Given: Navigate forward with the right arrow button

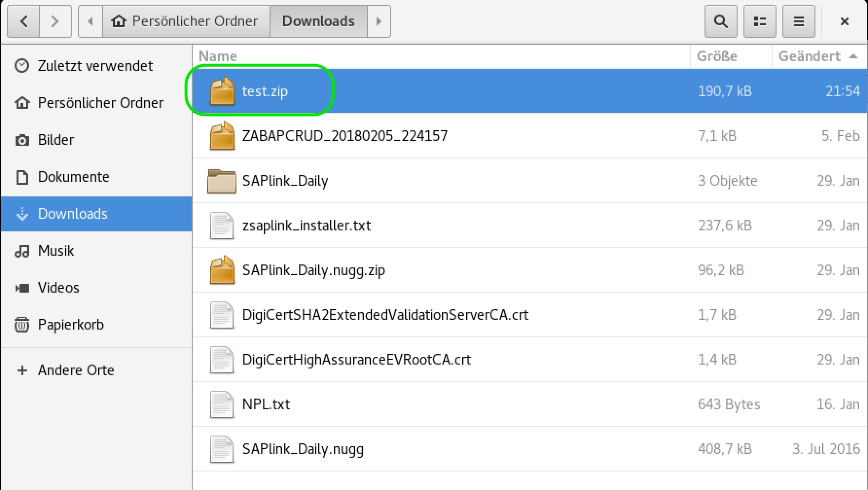Looking at the screenshot, I should point(55,21).
